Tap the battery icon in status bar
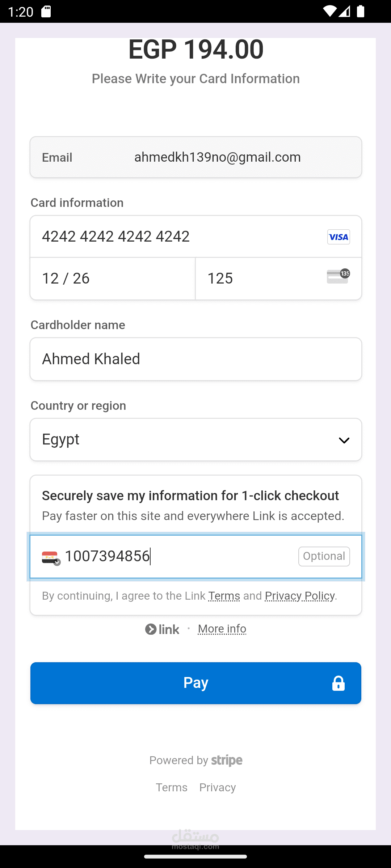 click(x=361, y=12)
